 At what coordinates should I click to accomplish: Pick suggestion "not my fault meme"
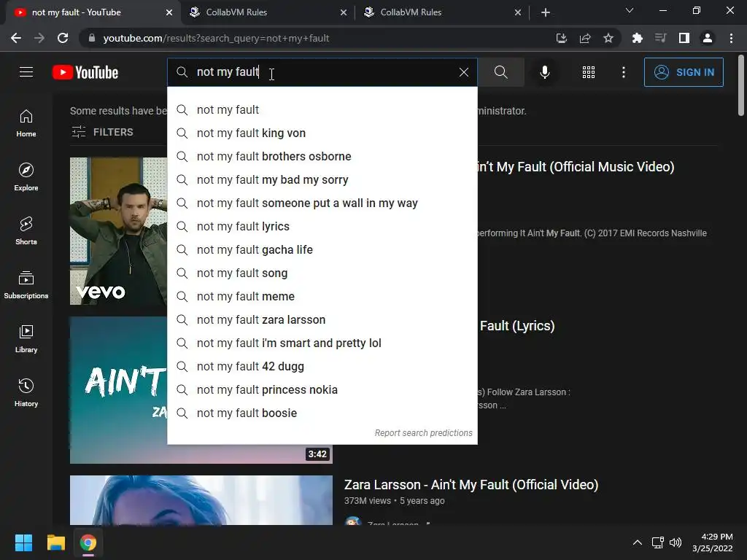point(322,297)
